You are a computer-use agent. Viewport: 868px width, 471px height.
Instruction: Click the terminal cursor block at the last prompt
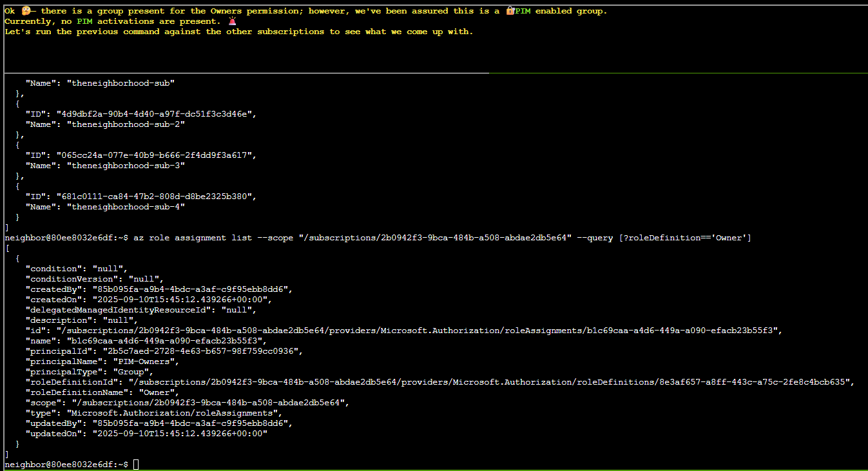click(136, 465)
